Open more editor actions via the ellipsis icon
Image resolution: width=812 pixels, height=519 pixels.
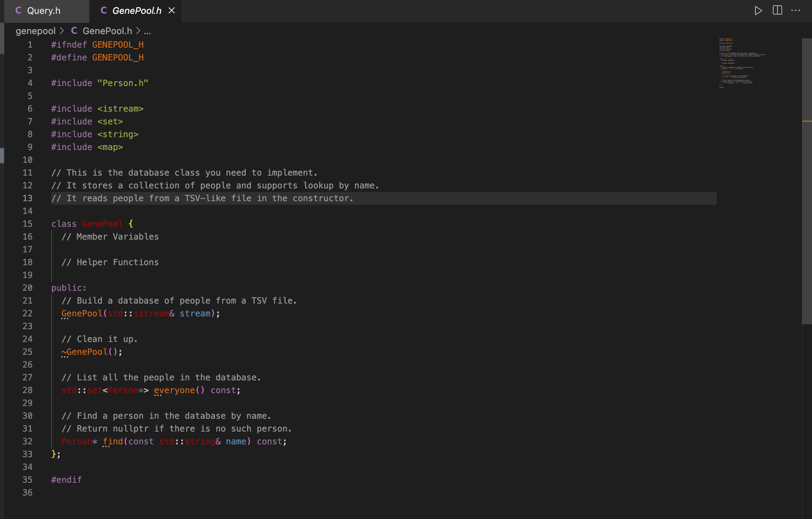[796, 10]
